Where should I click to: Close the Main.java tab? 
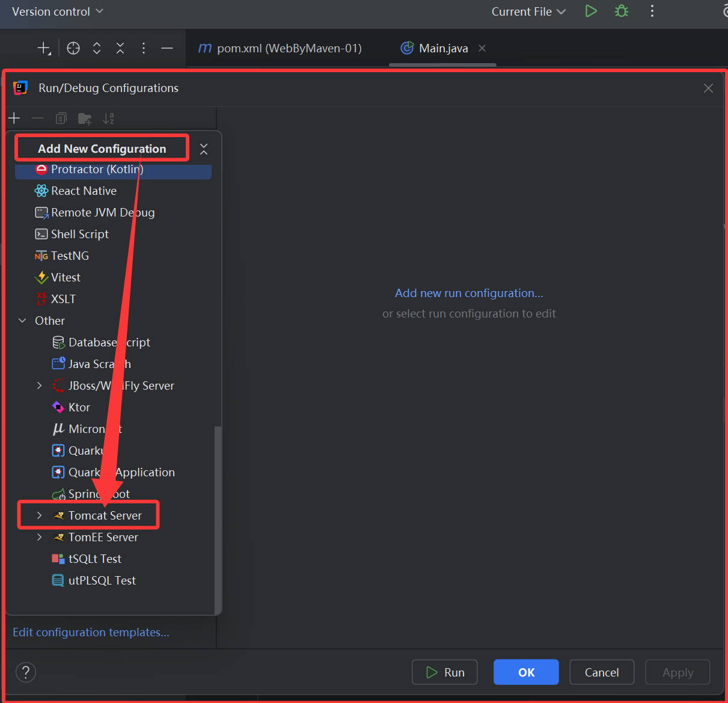point(482,48)
